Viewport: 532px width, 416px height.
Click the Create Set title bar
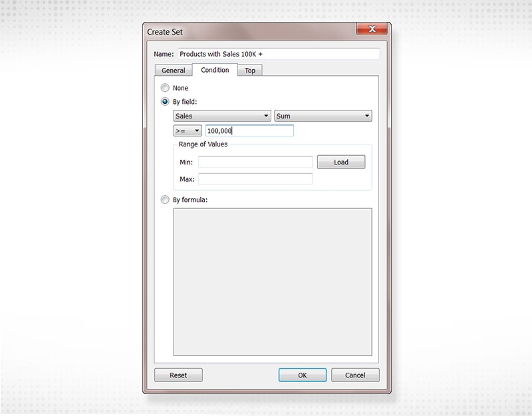[x=246, y=31]
